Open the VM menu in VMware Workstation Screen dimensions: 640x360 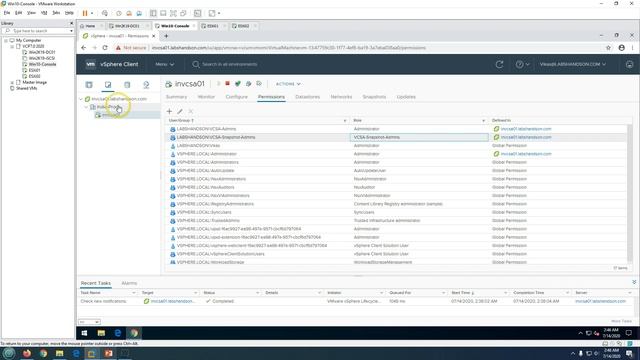44,13
